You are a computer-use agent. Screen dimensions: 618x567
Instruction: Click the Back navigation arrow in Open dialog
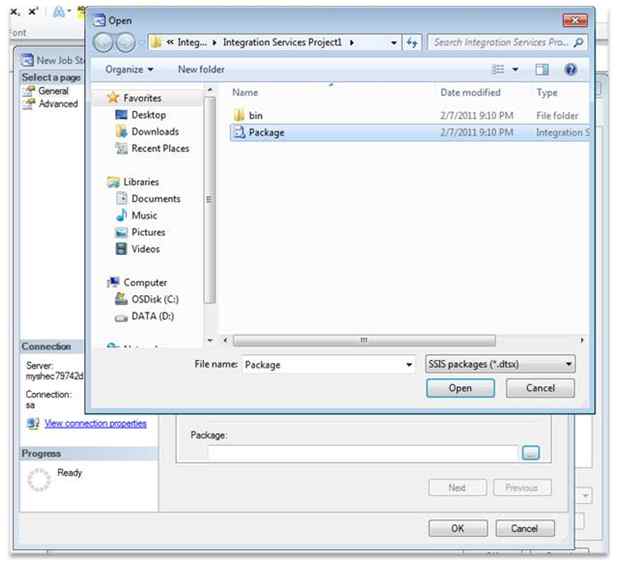coord(103,42)
